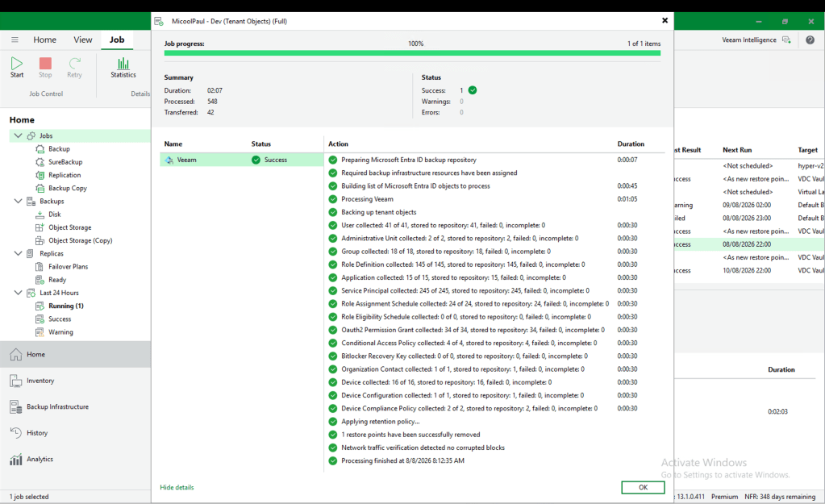
Task: Select the '08/08/2026 22:00' next run row
Action: (x=747, y=244)
